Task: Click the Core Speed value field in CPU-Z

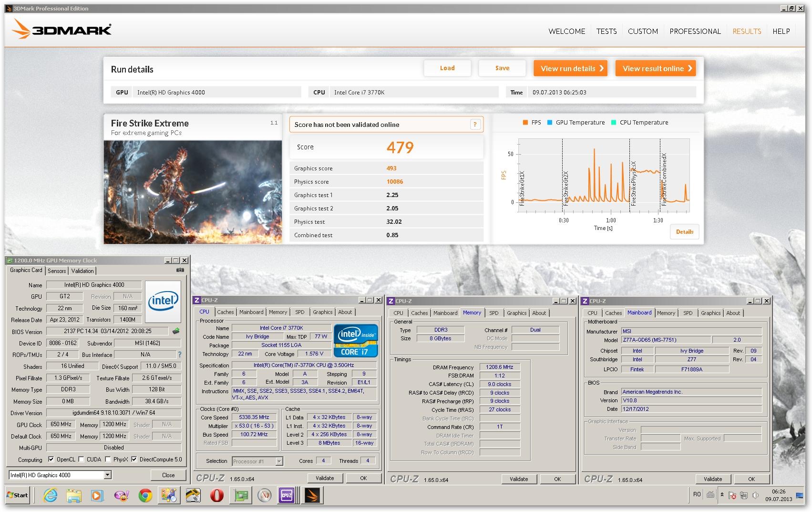Action: coord(254,417)
